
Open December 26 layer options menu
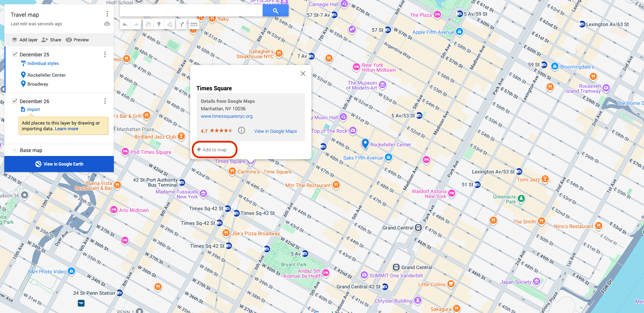[105, 101]
